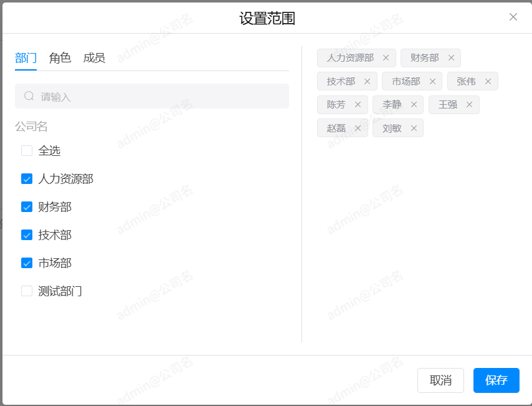Remove member 陈芳 tag
The image size is (532, 406).
358,105
